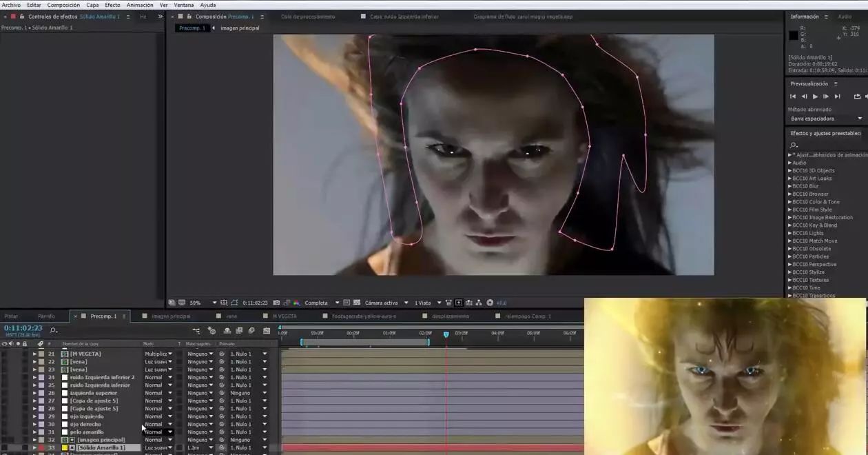Screen dimensions: 868x455
Task: Open the 50% magnification dropdown
Action: pyautogui.click(x=203, y=303)
